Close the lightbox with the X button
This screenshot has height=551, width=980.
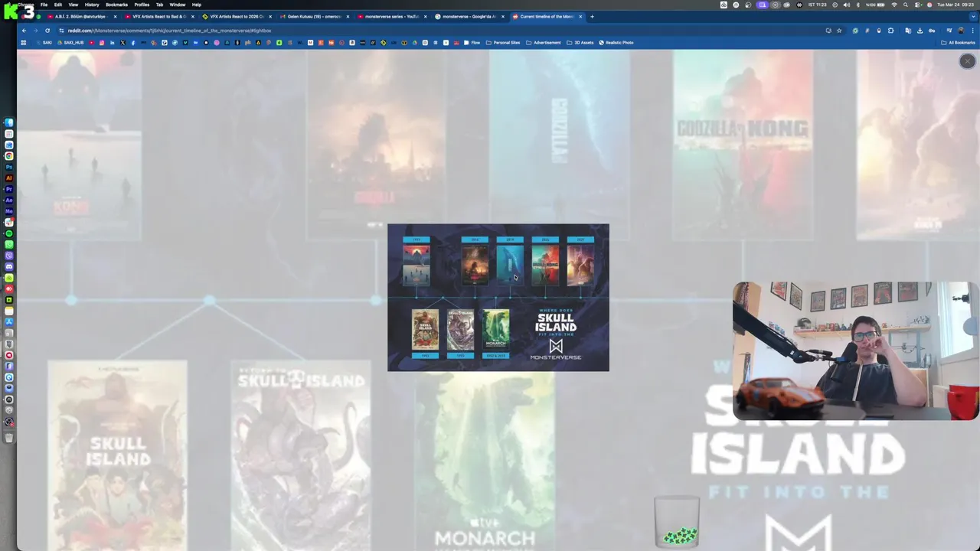point(967,61)
